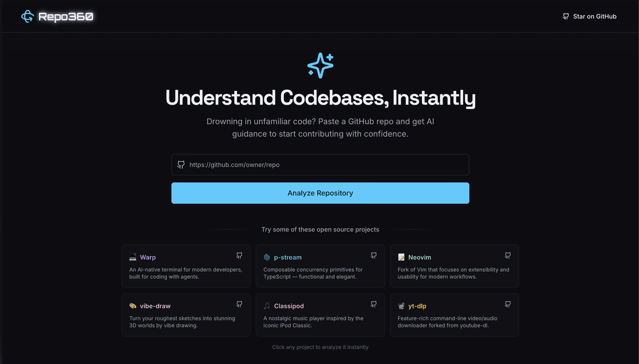Click the sparkle icon above the headline

pos(320,65)
